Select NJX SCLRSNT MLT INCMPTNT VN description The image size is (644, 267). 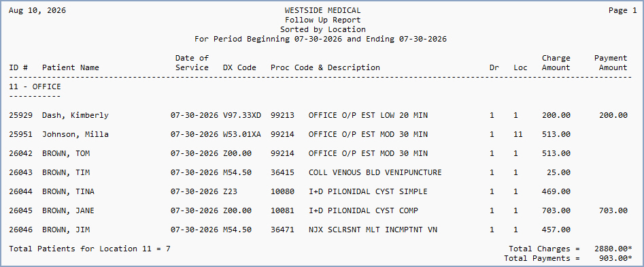[373, 230]
